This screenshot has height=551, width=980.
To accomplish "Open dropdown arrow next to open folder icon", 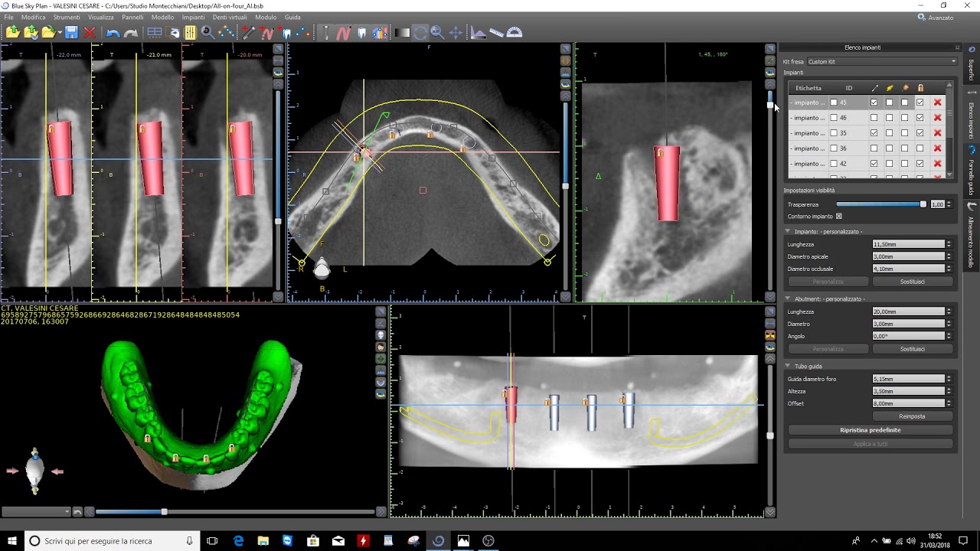I will [60, 34].
